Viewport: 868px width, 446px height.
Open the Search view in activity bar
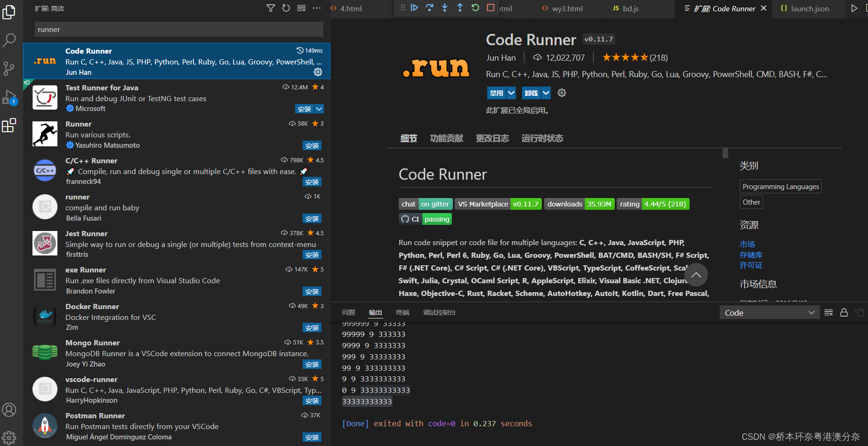pos(9,40)
